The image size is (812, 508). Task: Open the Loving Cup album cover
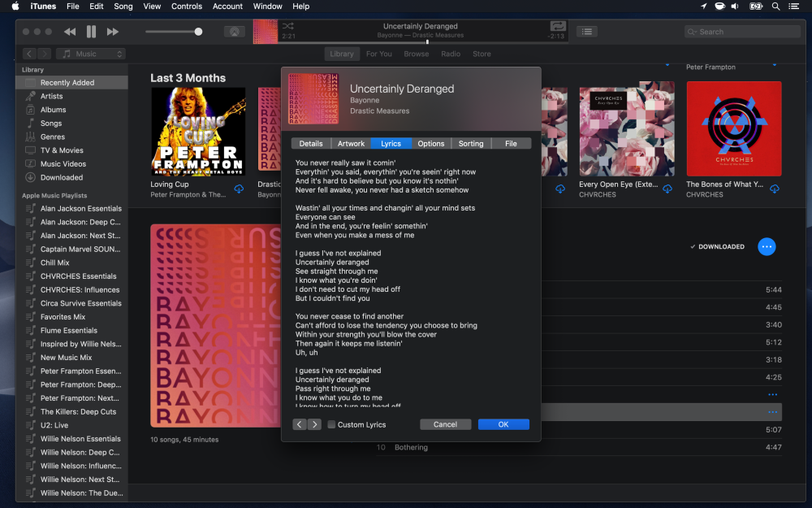tap(198, 132)
